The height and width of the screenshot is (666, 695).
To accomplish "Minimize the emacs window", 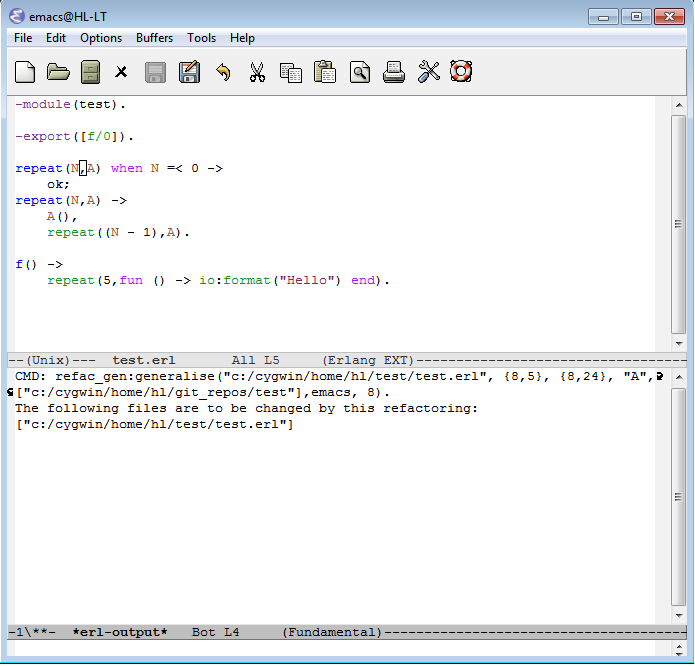I will point(603,17).
